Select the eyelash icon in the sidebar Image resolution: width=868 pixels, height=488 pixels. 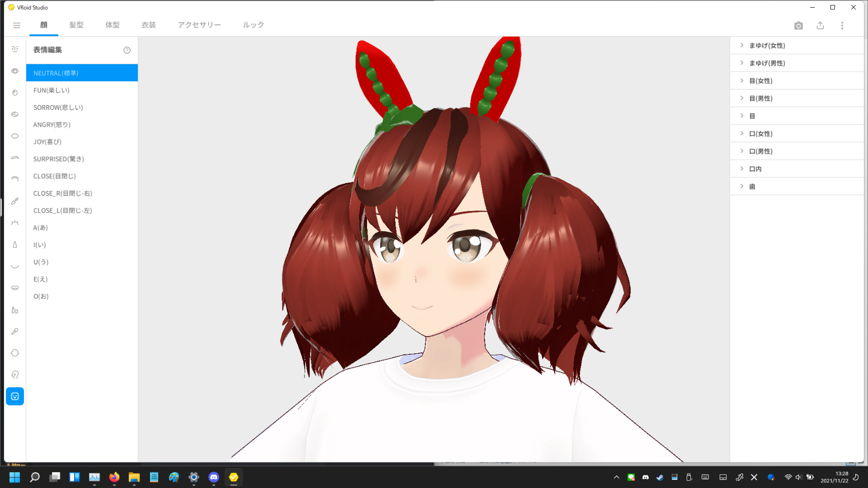[x=15, y=223]
